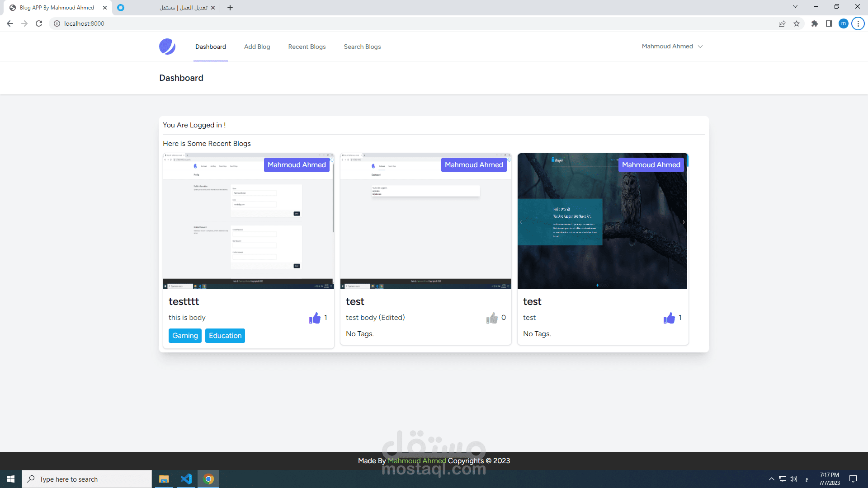Viewport: 868px width, 488px height.
Task: Open the Chrome three-dot menu
Action: tap(858, 23)
